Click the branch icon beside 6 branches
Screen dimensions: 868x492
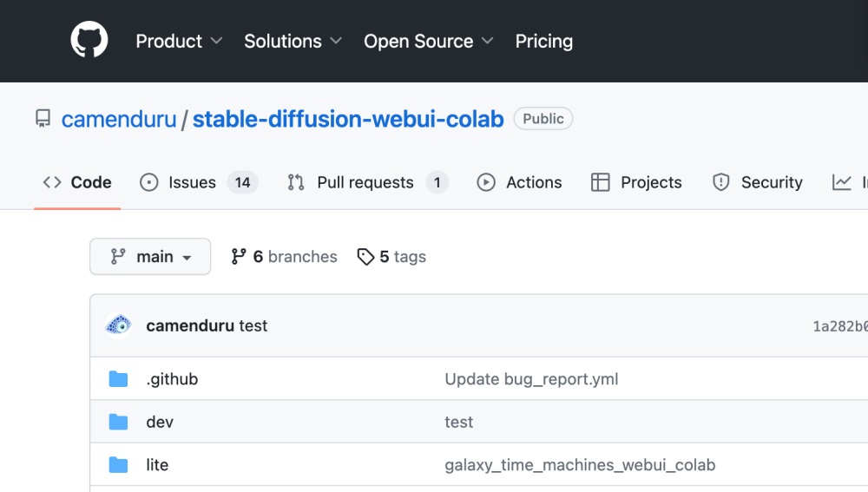click(239, 256)
